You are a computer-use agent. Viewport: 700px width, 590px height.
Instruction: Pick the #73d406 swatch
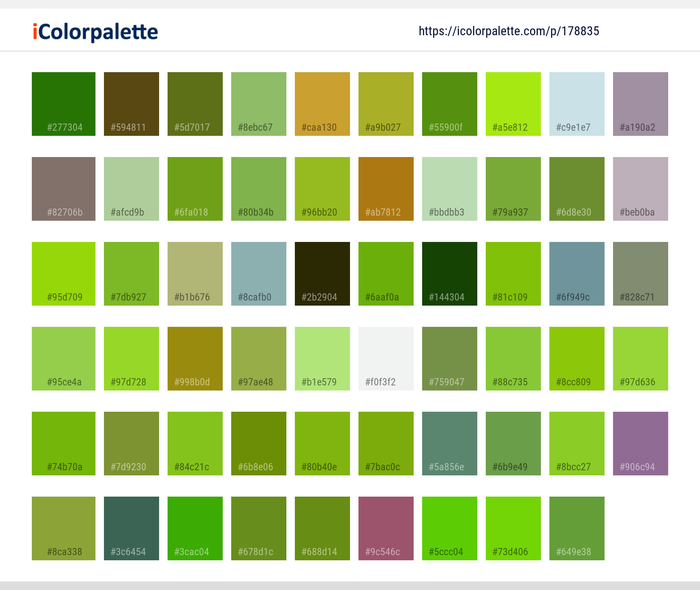click(513, 528)
